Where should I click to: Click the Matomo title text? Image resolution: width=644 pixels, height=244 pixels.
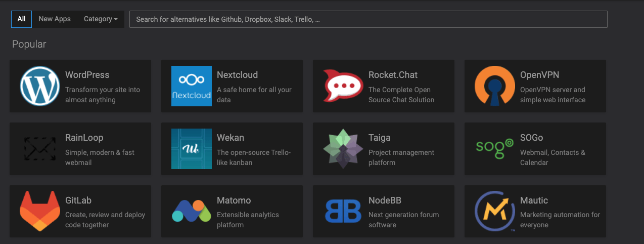[234, 200]
